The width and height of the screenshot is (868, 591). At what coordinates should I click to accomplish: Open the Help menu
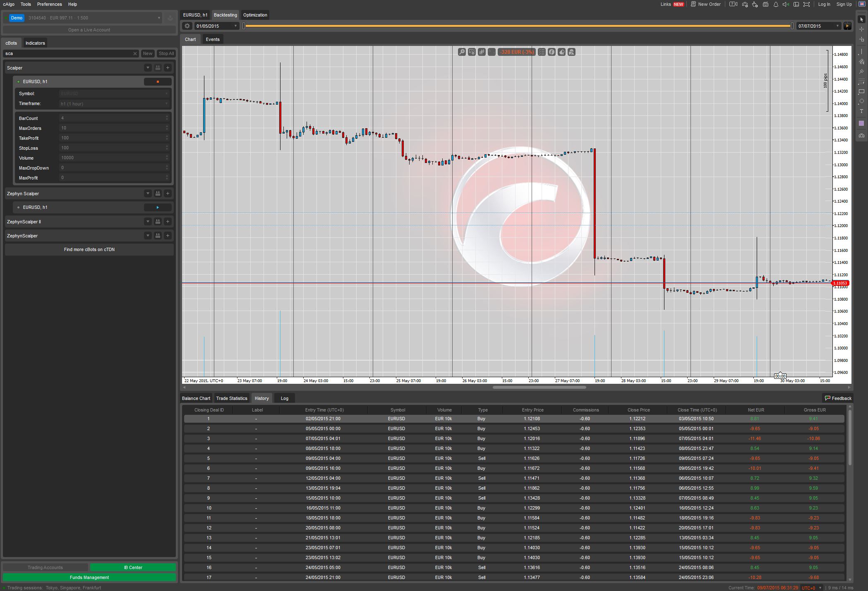point(72,4)
